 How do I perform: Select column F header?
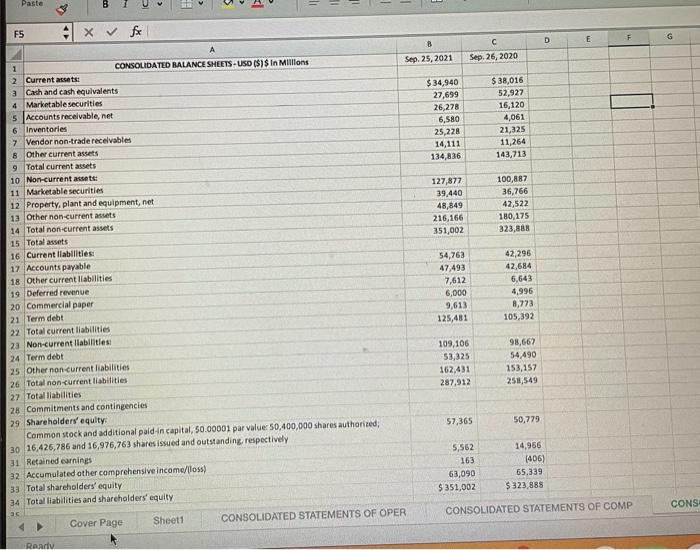click(x=629, y=38)
